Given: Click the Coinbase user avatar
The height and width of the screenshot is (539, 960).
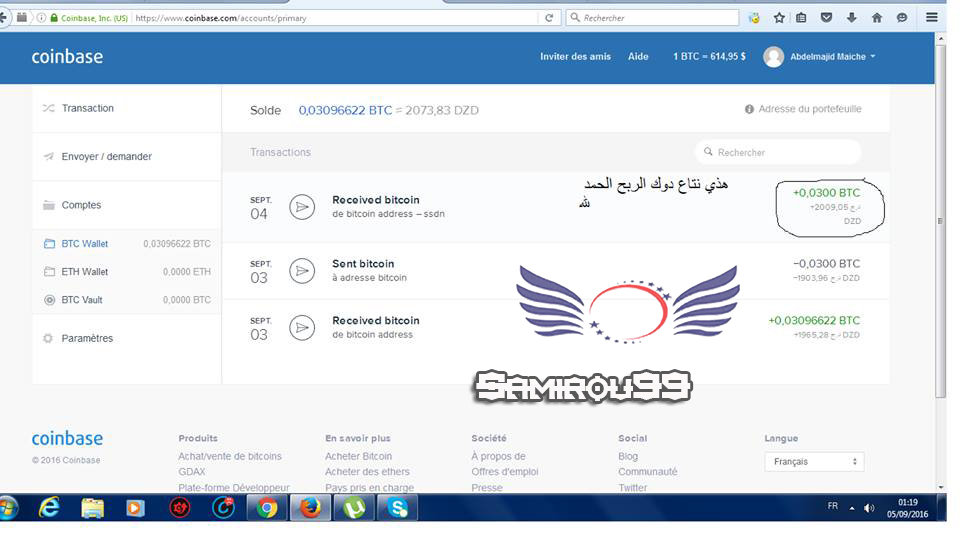Looking at the screenshot, I should (773, 56).
